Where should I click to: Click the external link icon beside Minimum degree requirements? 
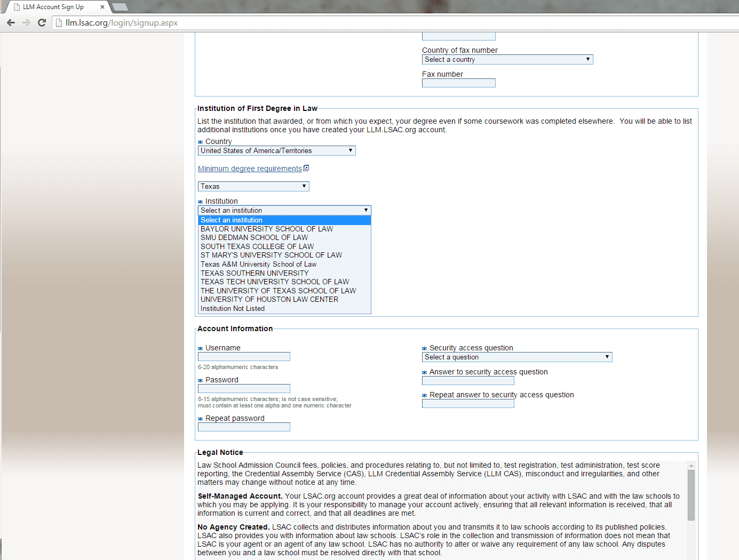[x=306, y=168]
